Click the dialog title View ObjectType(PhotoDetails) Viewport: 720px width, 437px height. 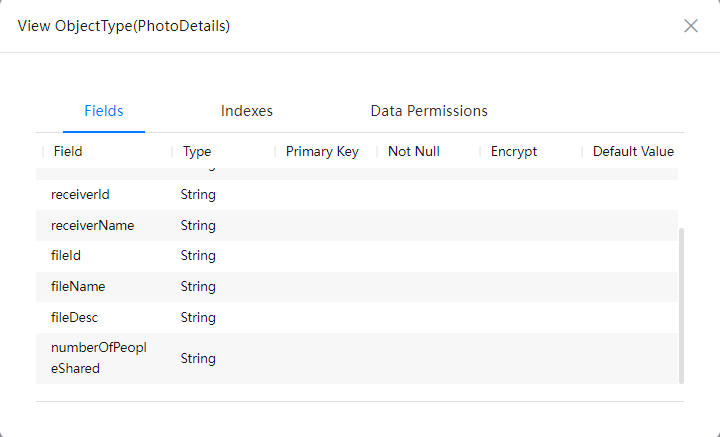[124, 26]
